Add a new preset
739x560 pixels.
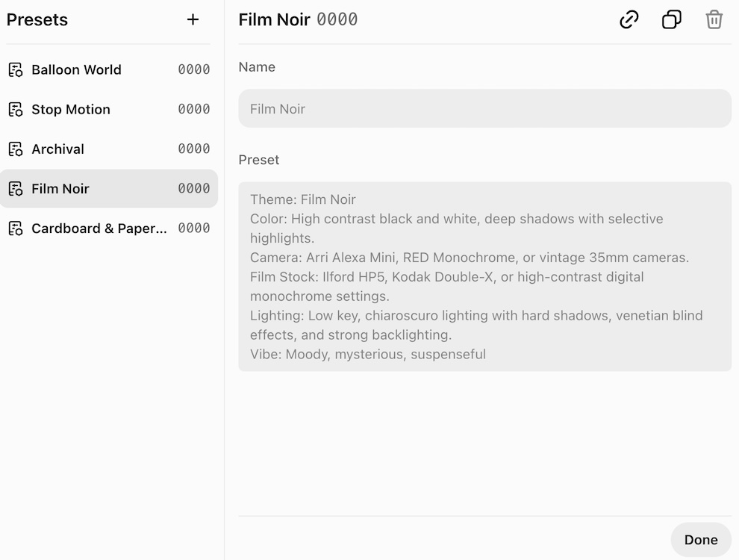pyautogui.click(x=193, y=19)
